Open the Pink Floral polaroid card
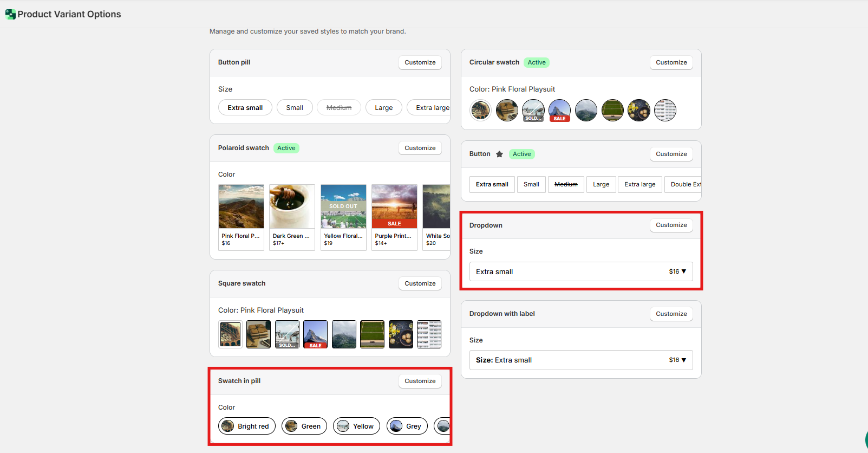This screenshot has width=868, height=453. point(241,217)
